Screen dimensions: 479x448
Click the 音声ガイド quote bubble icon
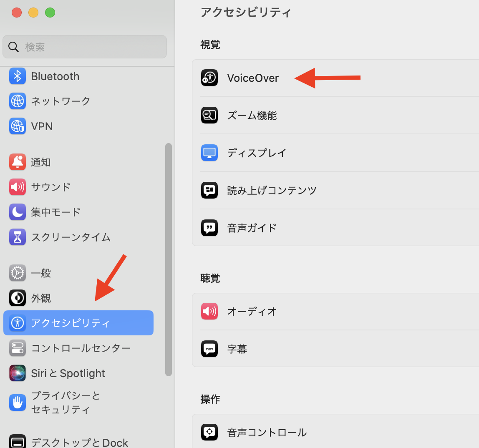209,228
